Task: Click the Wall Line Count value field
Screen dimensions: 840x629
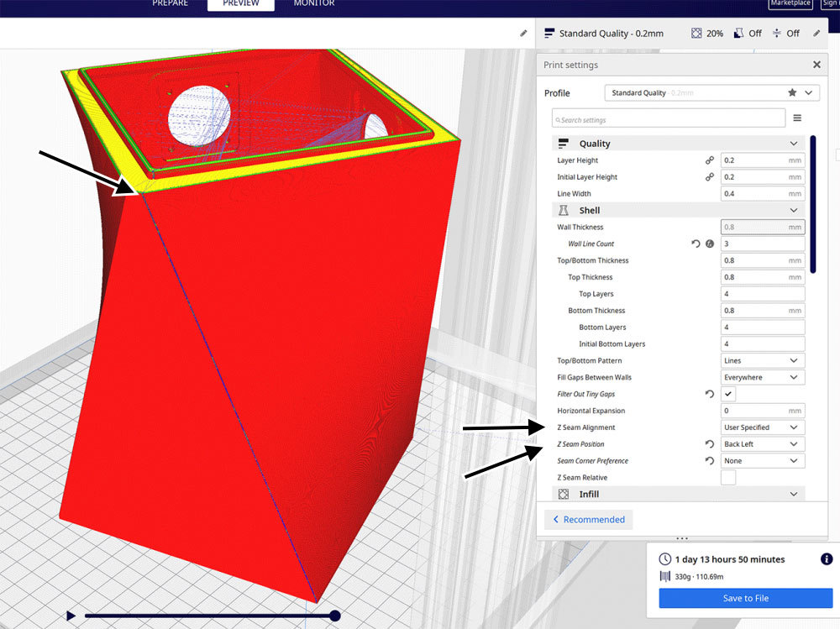Action: click(x=763, y=244)
